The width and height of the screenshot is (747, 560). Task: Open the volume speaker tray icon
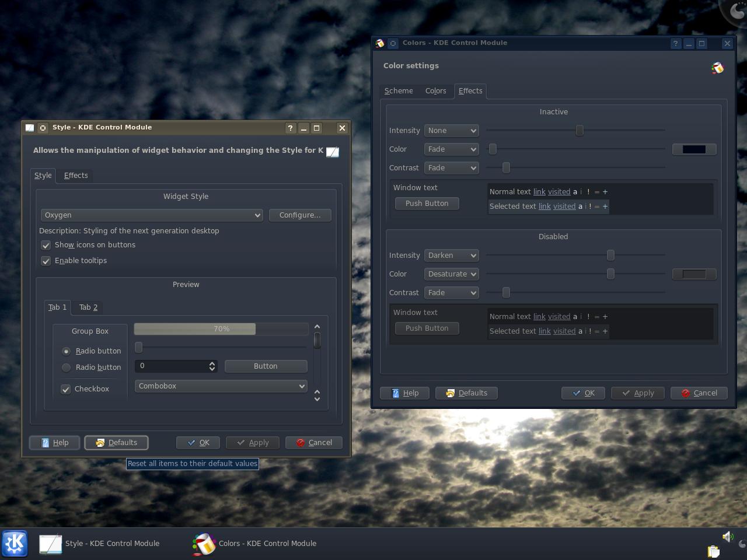[x=728, y=536]
